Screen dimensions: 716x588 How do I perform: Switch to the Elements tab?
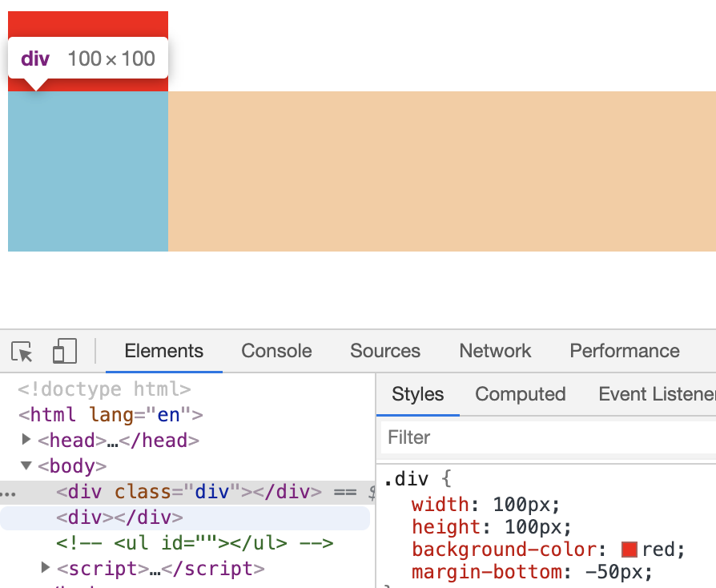[164, 351]
